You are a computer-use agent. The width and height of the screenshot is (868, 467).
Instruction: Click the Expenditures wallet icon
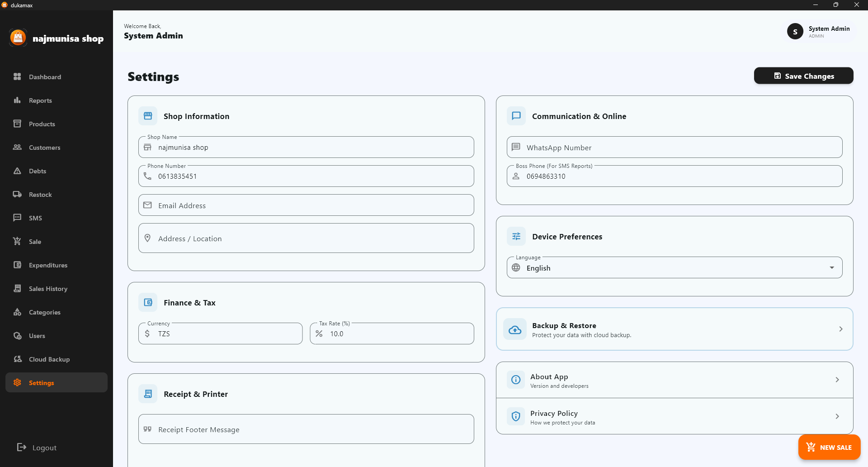click(17, 265)
